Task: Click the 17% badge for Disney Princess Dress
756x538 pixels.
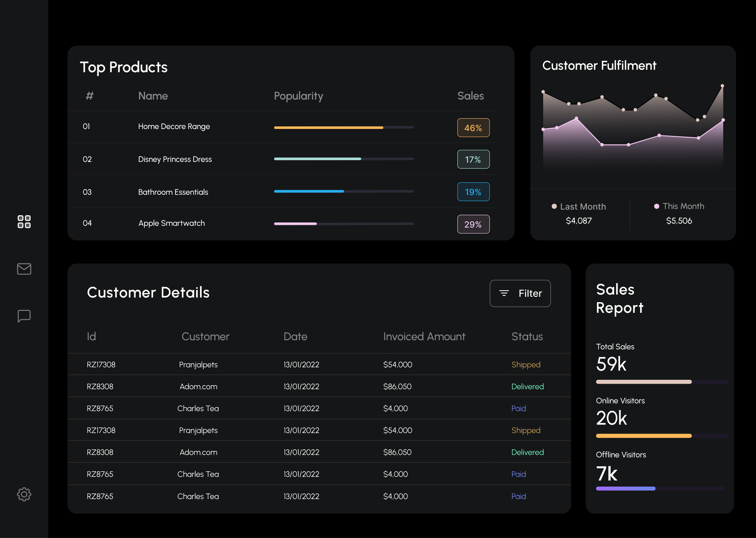Action: 473,159
